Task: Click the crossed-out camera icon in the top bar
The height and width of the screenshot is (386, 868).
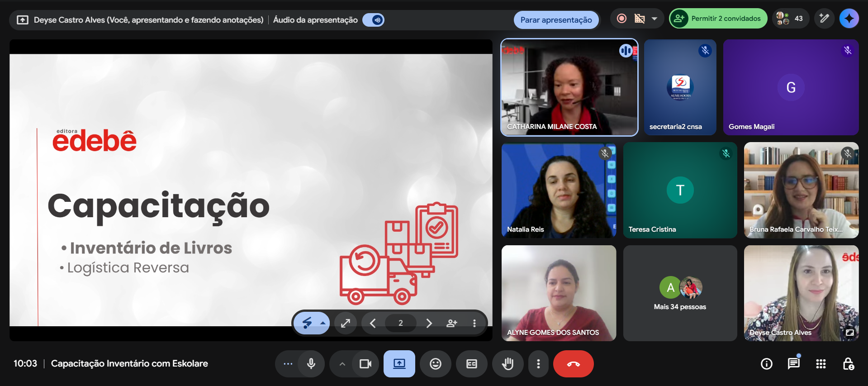Action: click(x=640, y=19)
